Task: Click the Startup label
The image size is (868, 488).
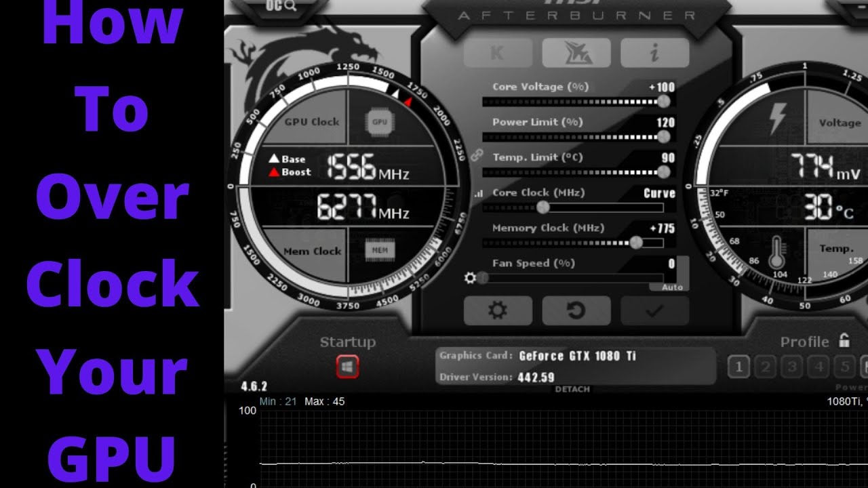Action: (348, 342)
